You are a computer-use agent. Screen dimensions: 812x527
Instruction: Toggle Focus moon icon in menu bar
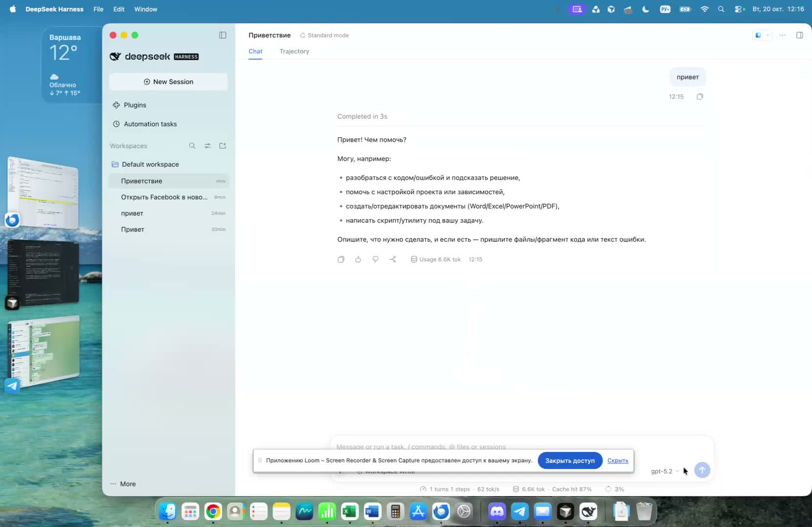point(646,9)
